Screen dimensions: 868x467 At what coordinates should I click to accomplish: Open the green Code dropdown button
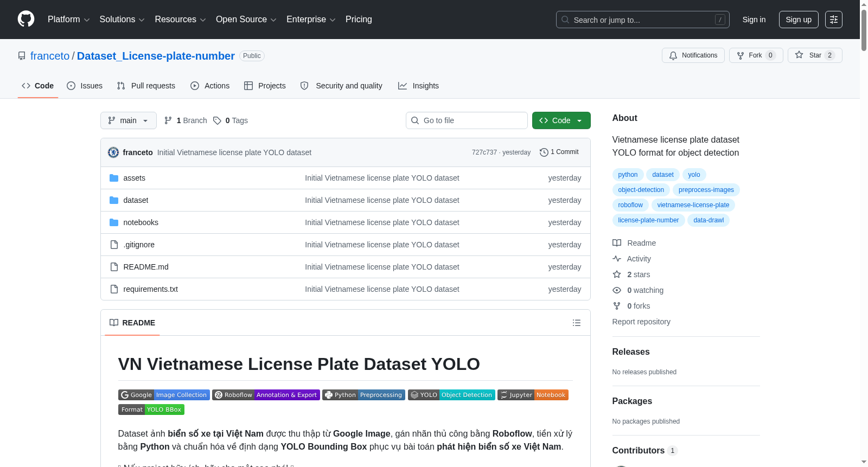(x=561, y=120)
